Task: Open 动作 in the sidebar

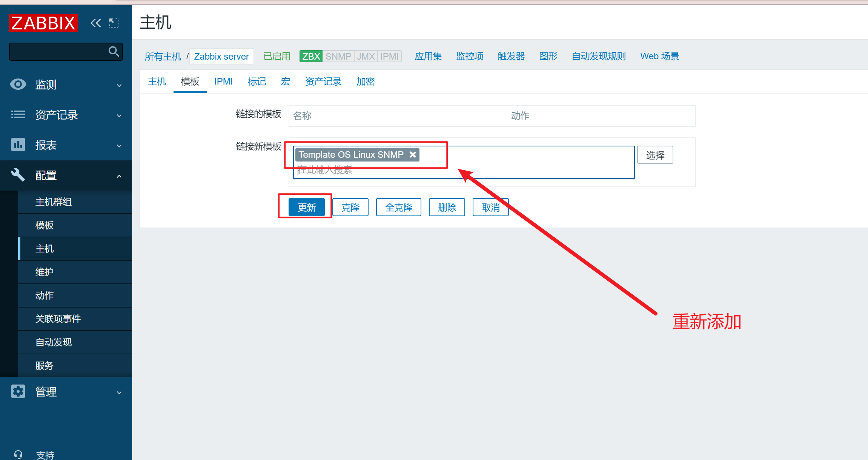Action: pyautogui.click(x=75, y=295)
